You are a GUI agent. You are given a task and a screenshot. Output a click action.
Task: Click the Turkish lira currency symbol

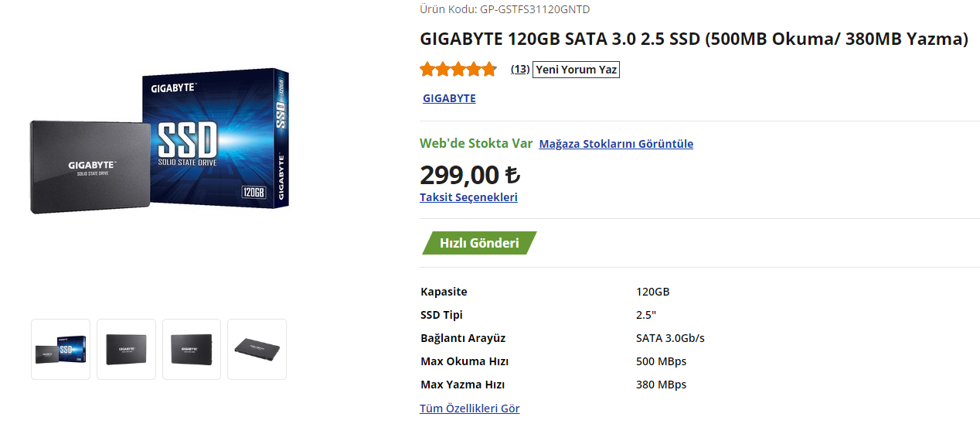[x=512, y=176]
